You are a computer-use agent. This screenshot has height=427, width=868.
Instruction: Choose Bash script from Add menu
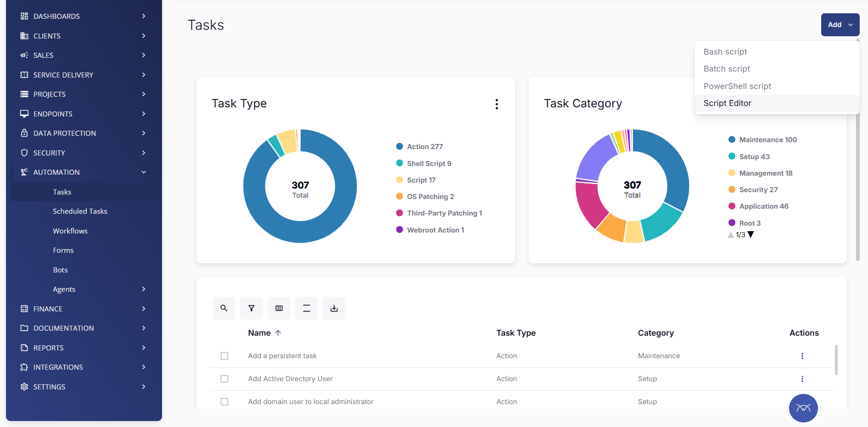point(777,52)
